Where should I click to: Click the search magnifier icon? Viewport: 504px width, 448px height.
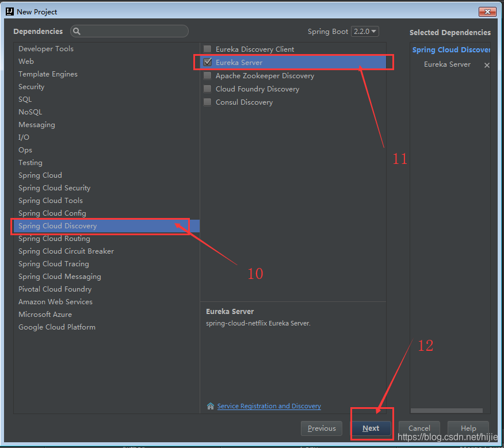coord(77,31)
